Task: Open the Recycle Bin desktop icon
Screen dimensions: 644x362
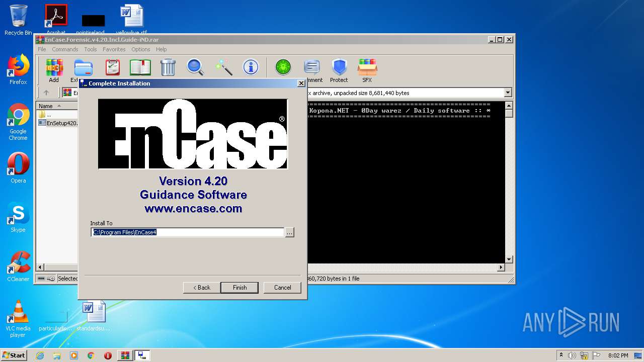Action: click(x=18, y=20)
